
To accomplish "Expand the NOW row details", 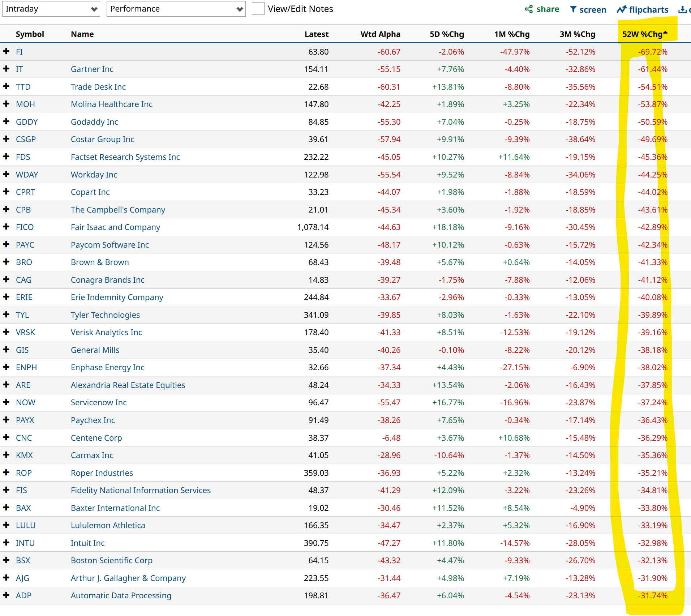I will [x=6, y=402].
